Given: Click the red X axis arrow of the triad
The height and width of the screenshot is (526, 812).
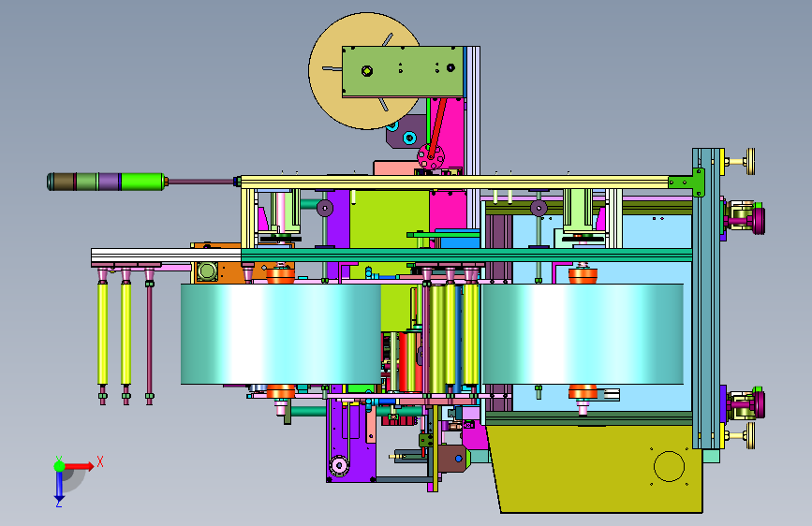Looking at the screenshot, I should (79, 466).
